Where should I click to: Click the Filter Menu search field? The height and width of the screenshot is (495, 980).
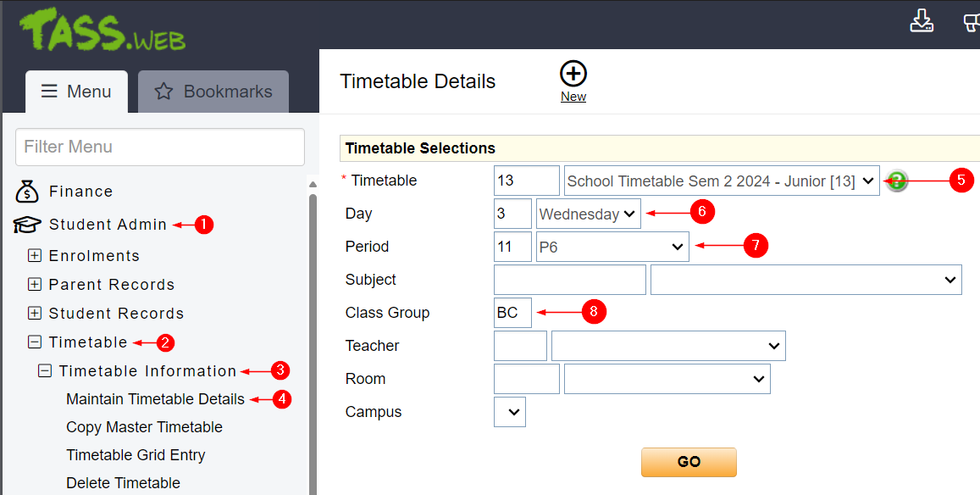[x=160, y=147]
